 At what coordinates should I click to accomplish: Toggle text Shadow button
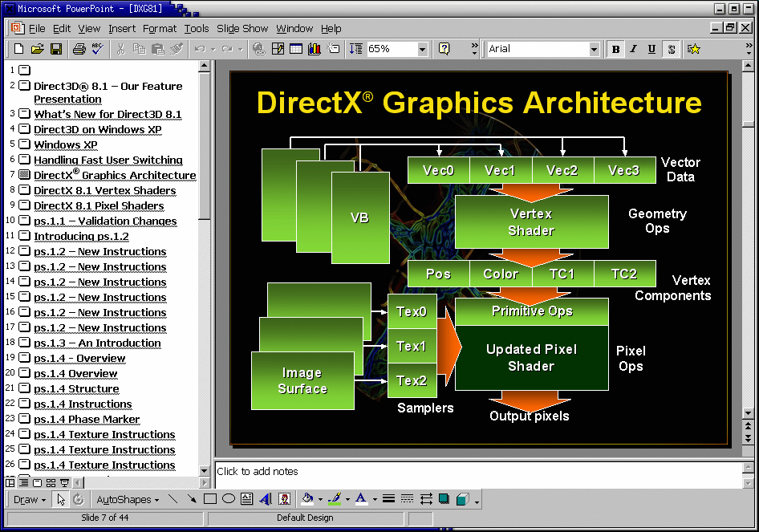click(671, 49)
